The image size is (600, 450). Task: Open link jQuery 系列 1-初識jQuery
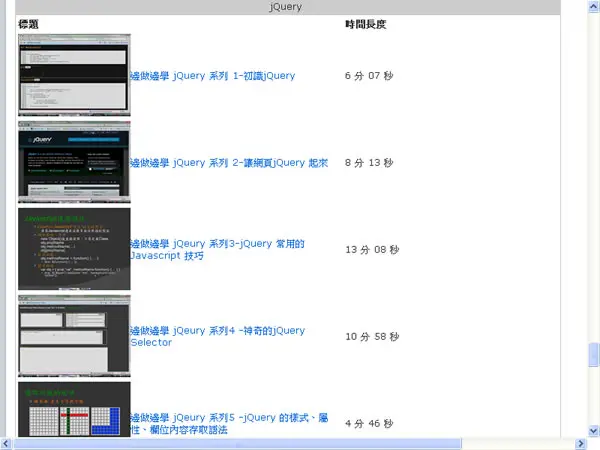(x=213, y=76)
